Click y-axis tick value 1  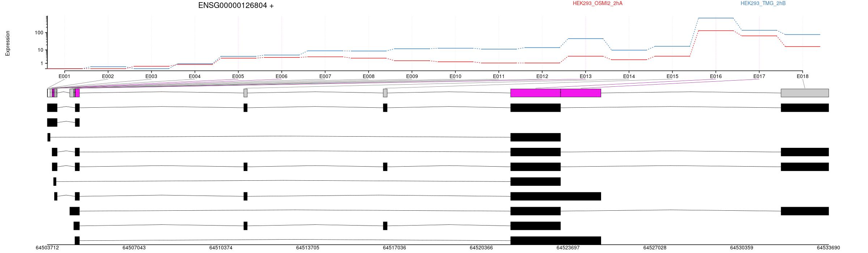(42, 63)
